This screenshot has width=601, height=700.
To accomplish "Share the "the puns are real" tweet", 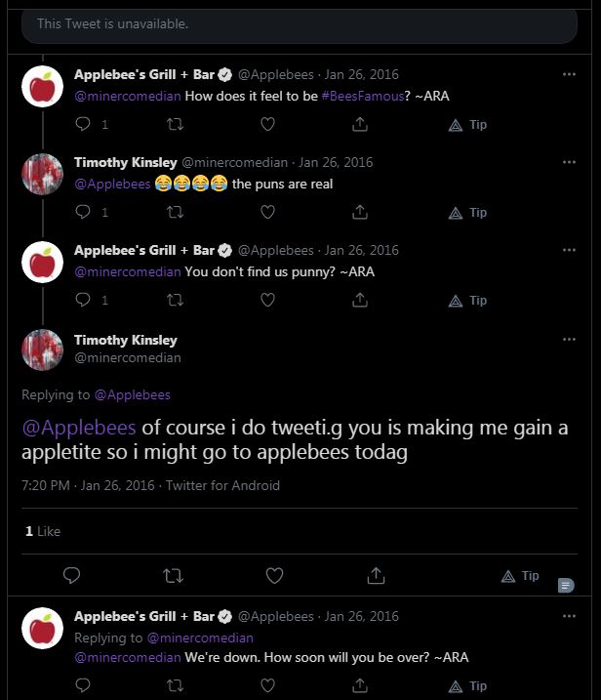I will click(x=360, y=212).
